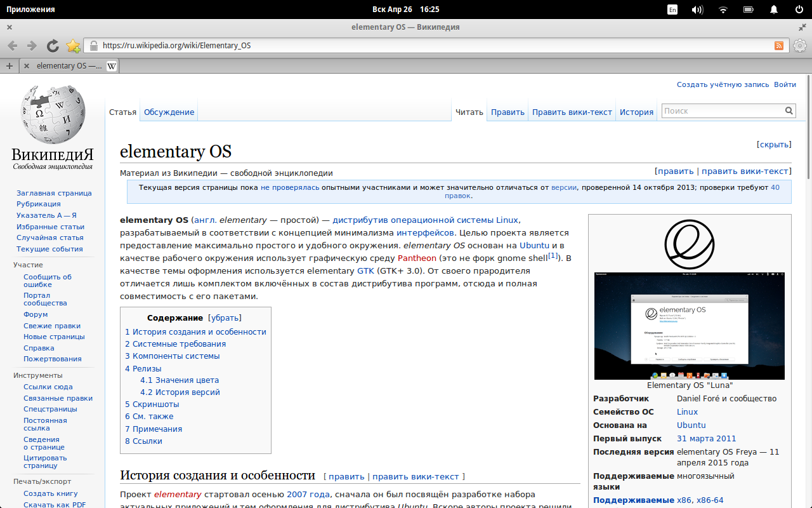
Task: Open a new tab with plus button
Action: (x=10, y=66)
